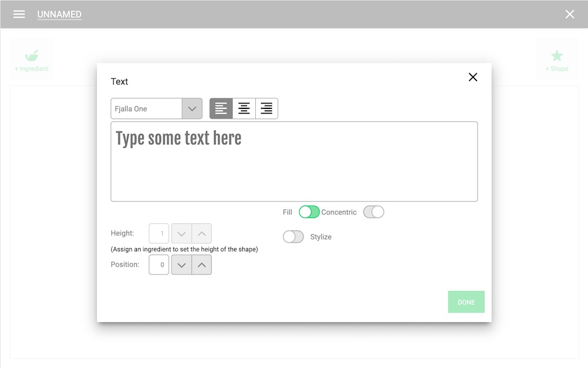Click the Fjalla One font name field
588x368 pixels.
point(146,108)
